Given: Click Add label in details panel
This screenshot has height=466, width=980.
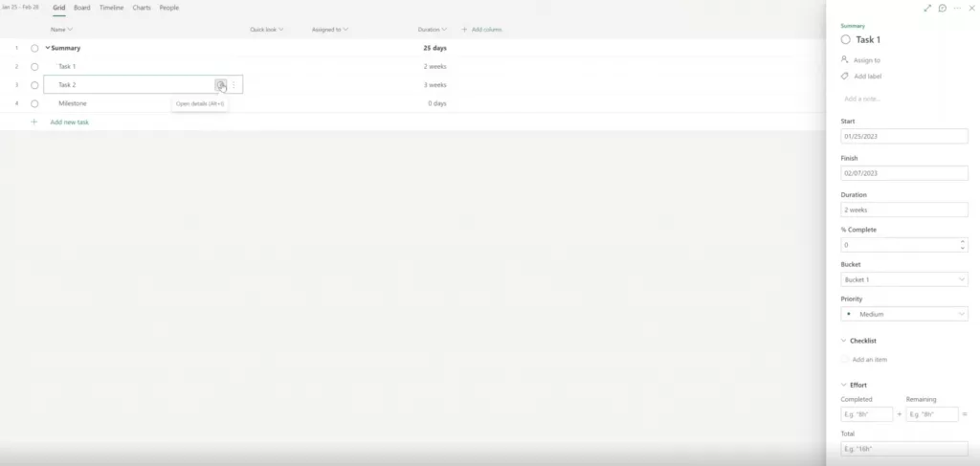Looking at the screenshot, I should [x=867, y=77].
